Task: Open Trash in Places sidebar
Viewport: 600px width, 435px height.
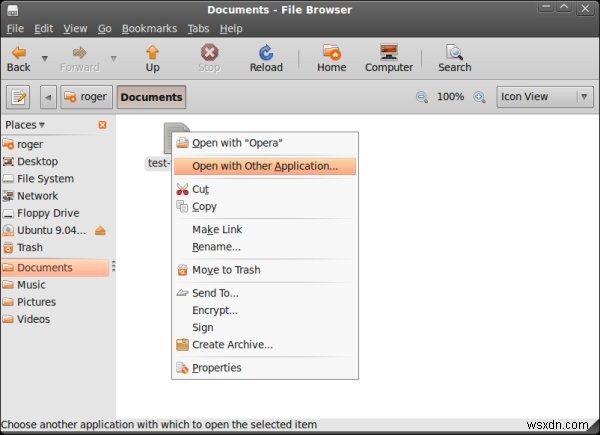Action: pyautogui.click(x=55, y=248)
